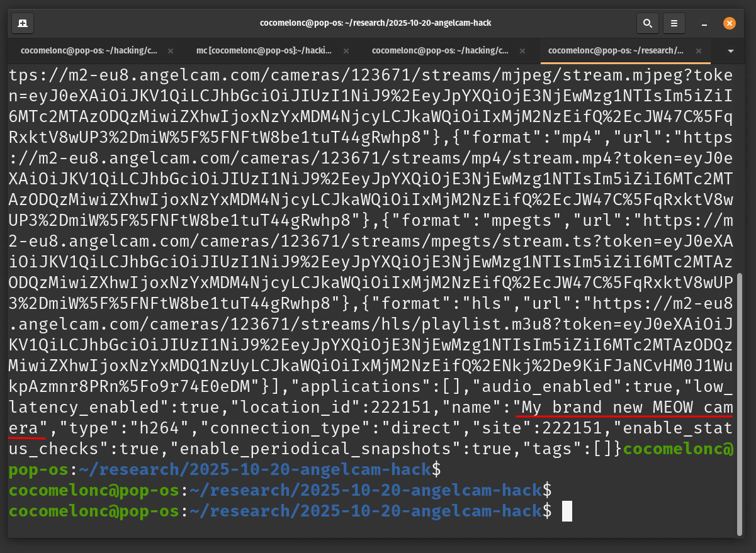Viewport: 756px width, 553px height.
Task: Click the search magnifier icon
Action: [647, 23]
